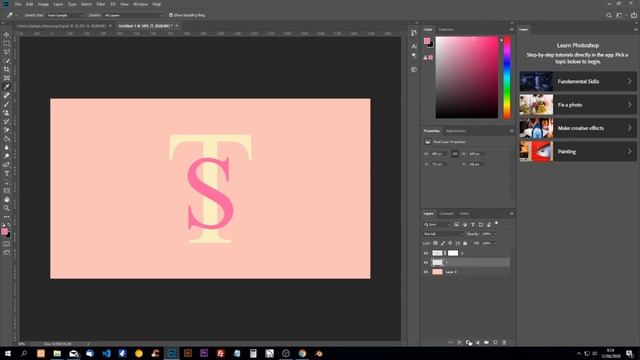Select the Blur tool
The width and height of the screenshot is (640, 360).
point(7,147)
